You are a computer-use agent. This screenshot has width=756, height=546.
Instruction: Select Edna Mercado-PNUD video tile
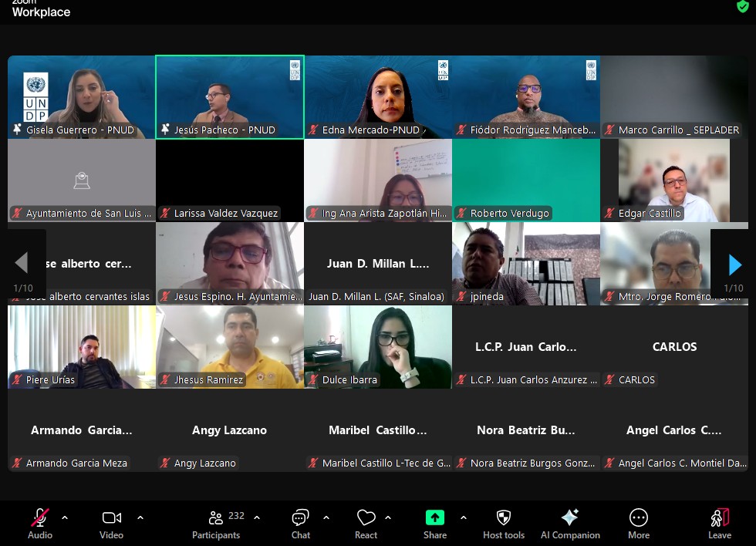point(378,97)
